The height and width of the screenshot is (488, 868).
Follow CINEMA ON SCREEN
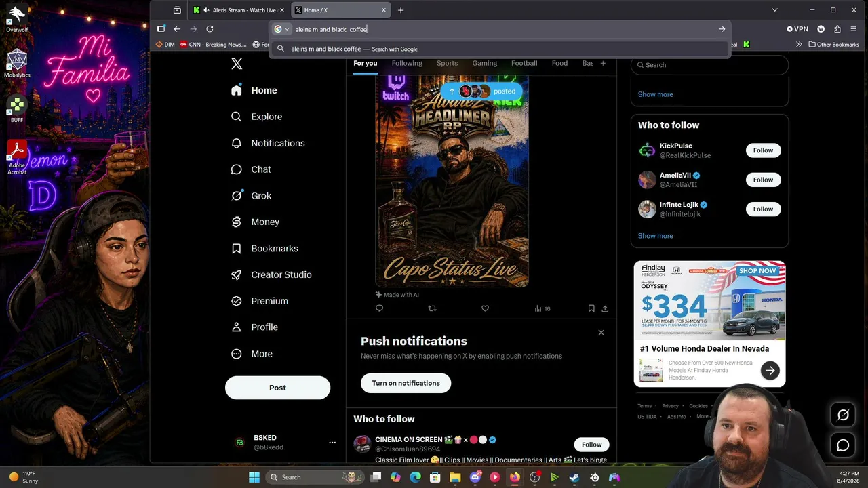click(x=591, y=445)
